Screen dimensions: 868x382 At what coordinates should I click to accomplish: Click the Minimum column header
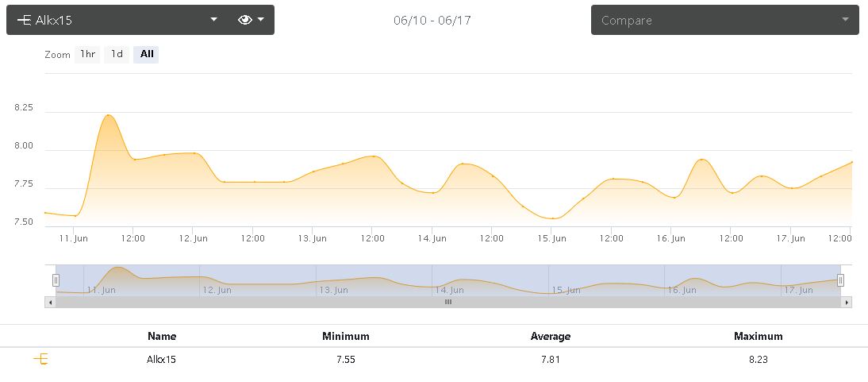tap(345, 336)
